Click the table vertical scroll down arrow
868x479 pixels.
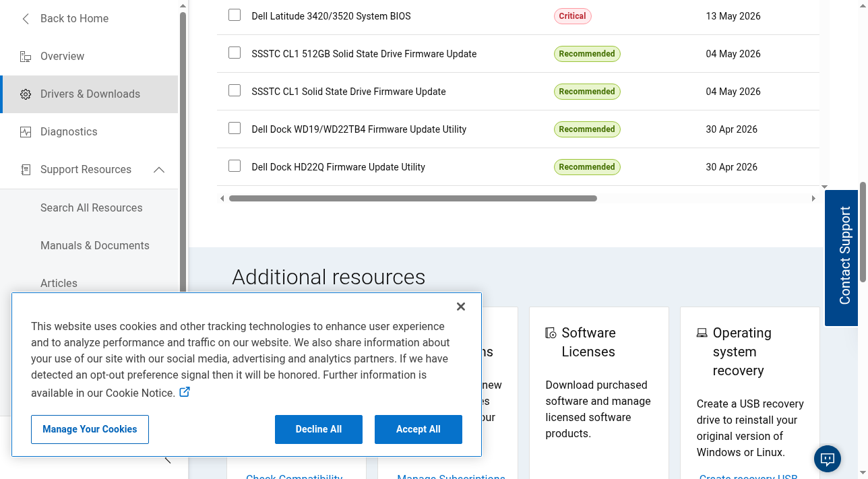(824, 187)
